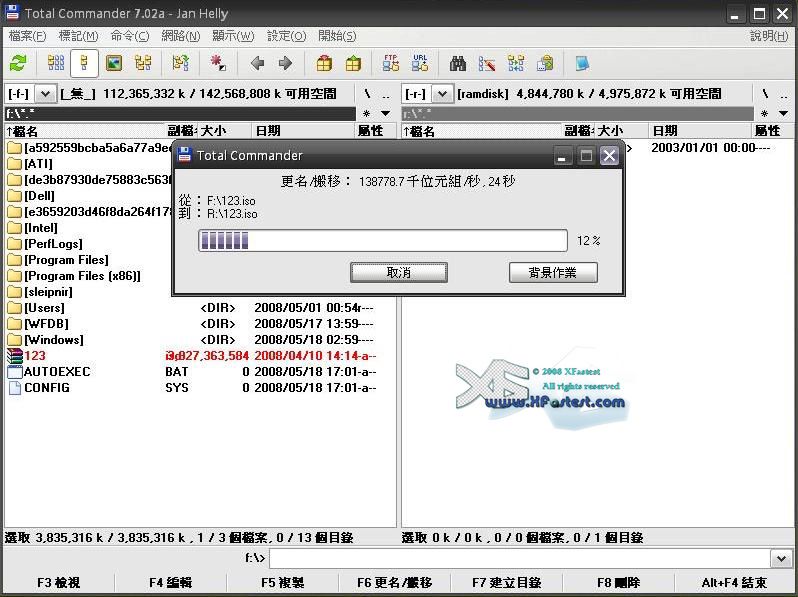Switch to brief file list view icon
This screenshot has height=597, width=798.
[56, 63]
